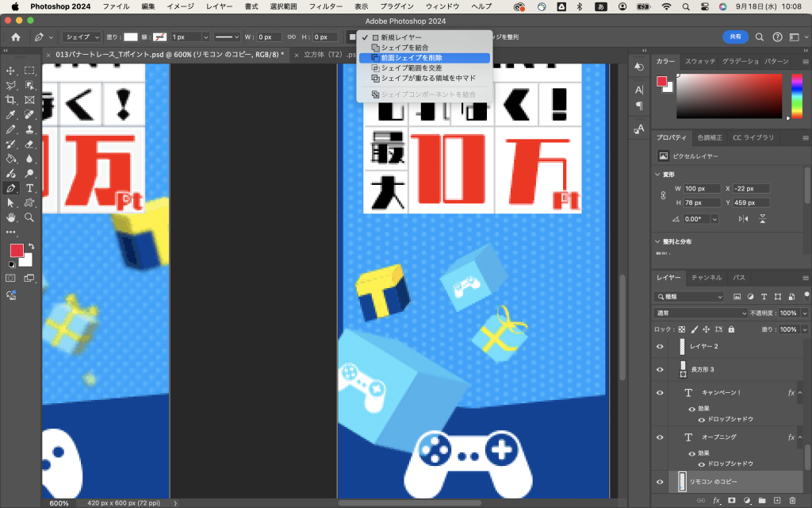Choose 前面シェイプを削除 from the menu
The height and width of the screenshot is (508, 812).
click(412, 58)
